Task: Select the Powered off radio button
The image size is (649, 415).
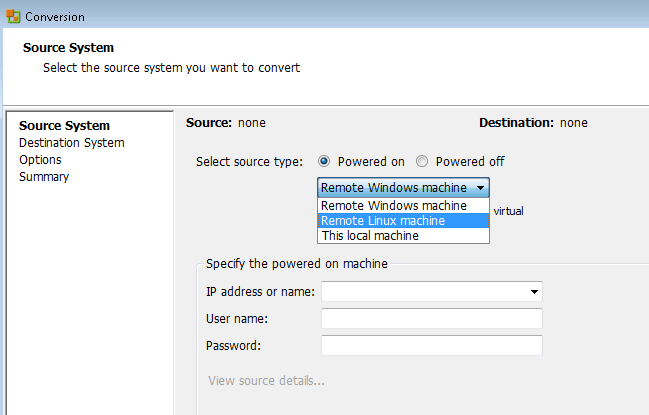Action: [x=422, y=161]
